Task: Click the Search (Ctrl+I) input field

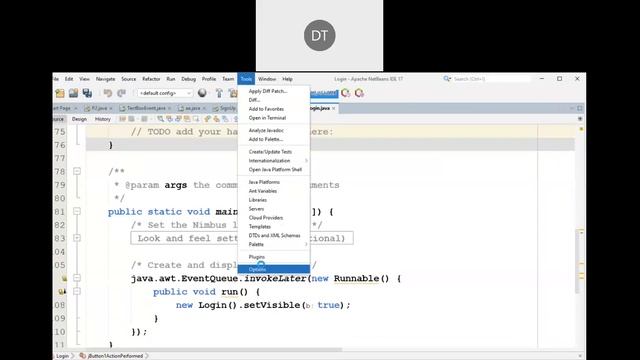Action: (x=491, y=79)
